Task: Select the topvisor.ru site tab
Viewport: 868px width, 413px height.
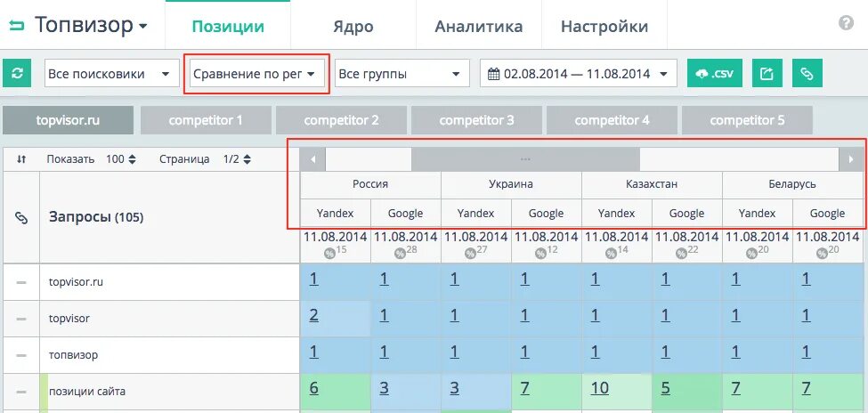Action: [68, 120]
